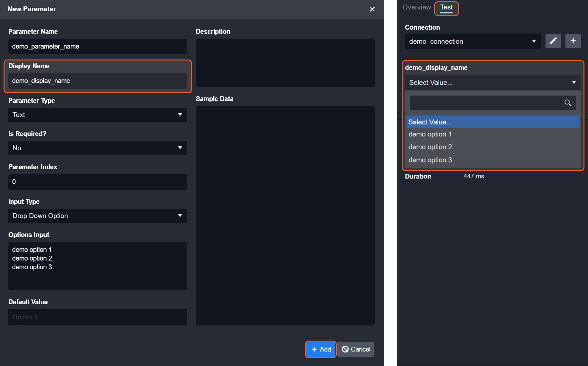This screenshot has width=588, height=366.
Task: Click the plus add connection icon
Action: click(573, 41)
